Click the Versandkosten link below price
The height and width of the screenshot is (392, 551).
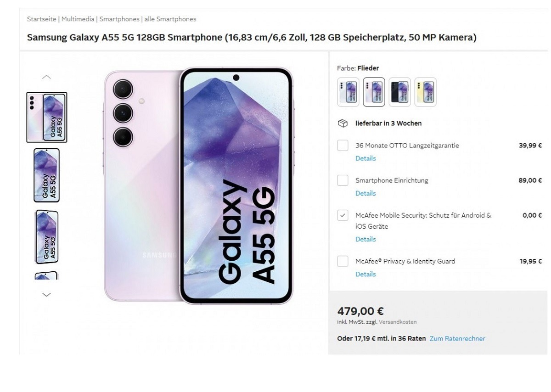398,322
